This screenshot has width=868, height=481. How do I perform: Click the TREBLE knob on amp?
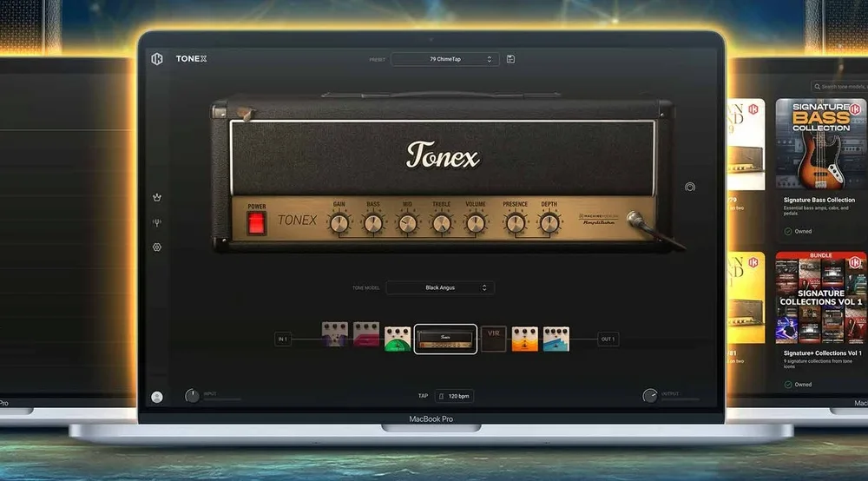pyautogui.click(x=441, y=224)
